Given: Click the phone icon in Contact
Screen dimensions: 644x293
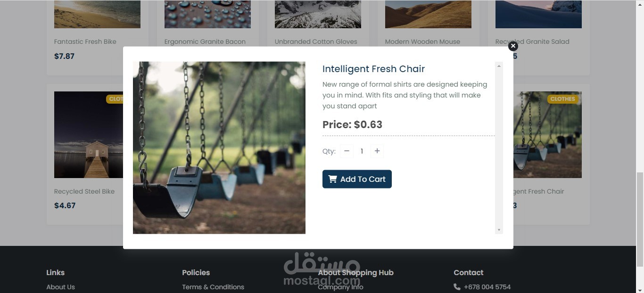Looking at the screenshot, I should pyautogui.click(x=457, y=287).
